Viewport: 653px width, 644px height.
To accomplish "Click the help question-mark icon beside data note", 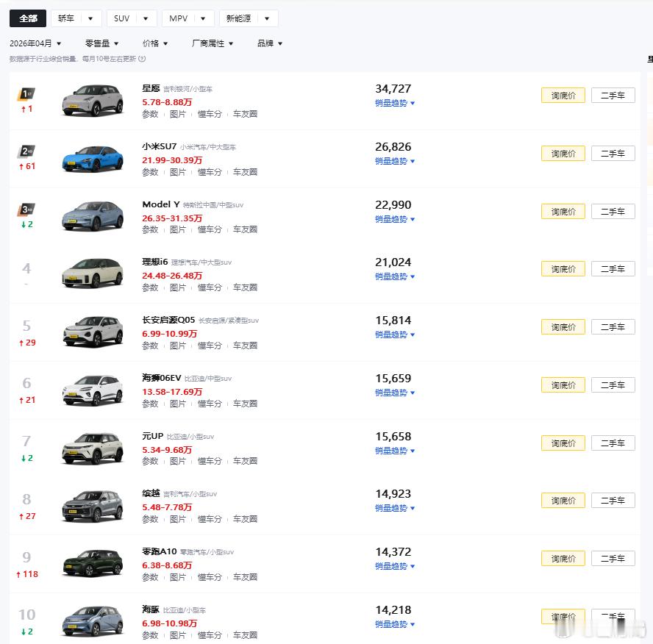I will [142, 59].
